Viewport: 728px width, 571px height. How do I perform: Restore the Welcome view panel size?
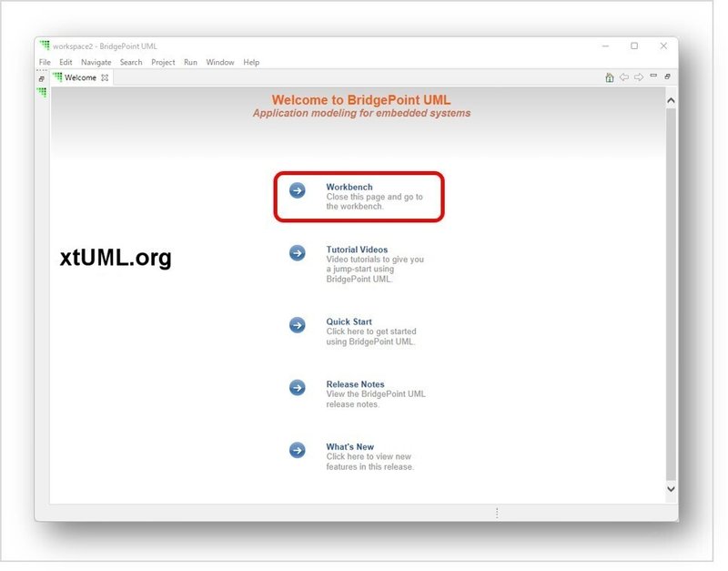pos(668,76)
